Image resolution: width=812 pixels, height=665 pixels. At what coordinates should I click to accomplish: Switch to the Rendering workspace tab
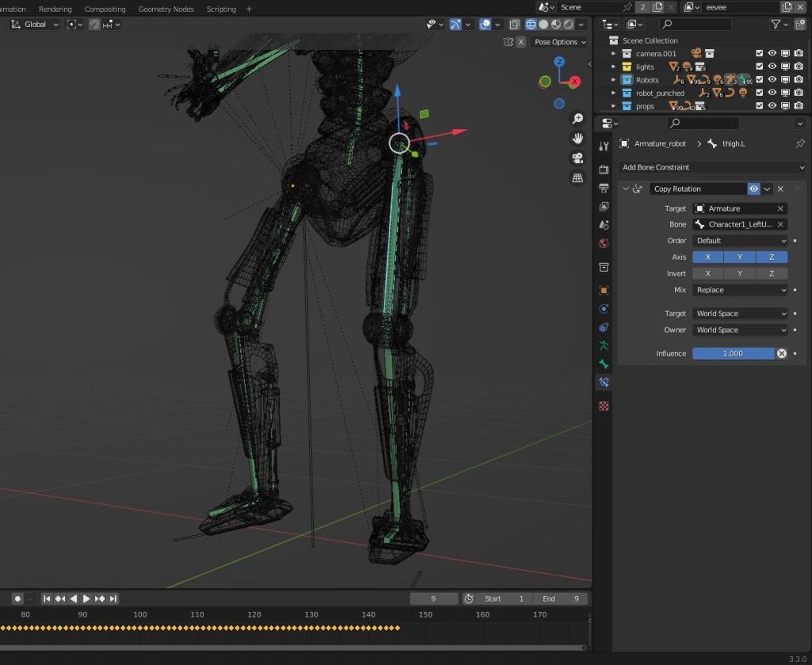click(55, 9)
